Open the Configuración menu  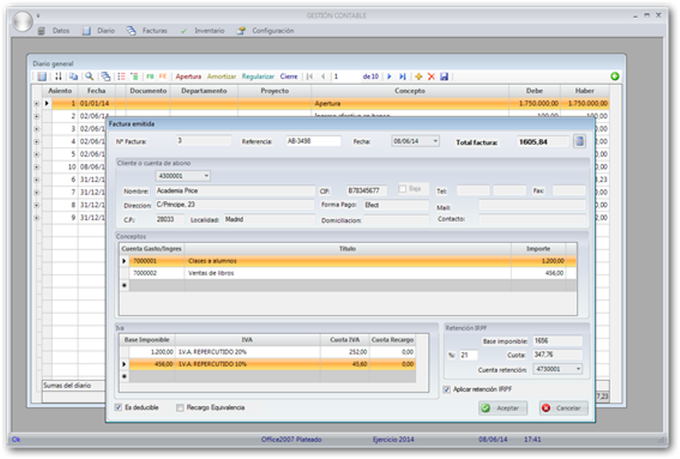click(273, 31)
